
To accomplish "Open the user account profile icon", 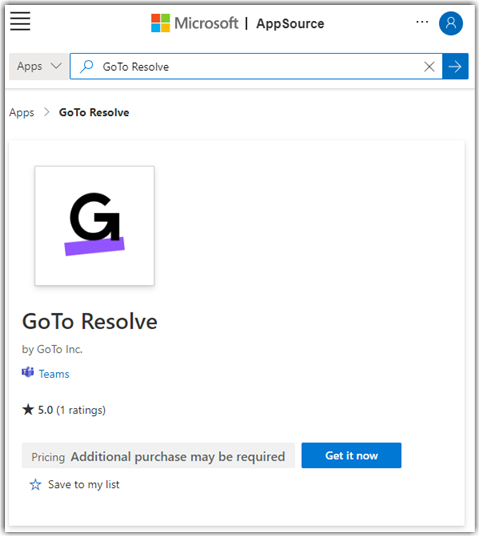I will pos(451,23).
